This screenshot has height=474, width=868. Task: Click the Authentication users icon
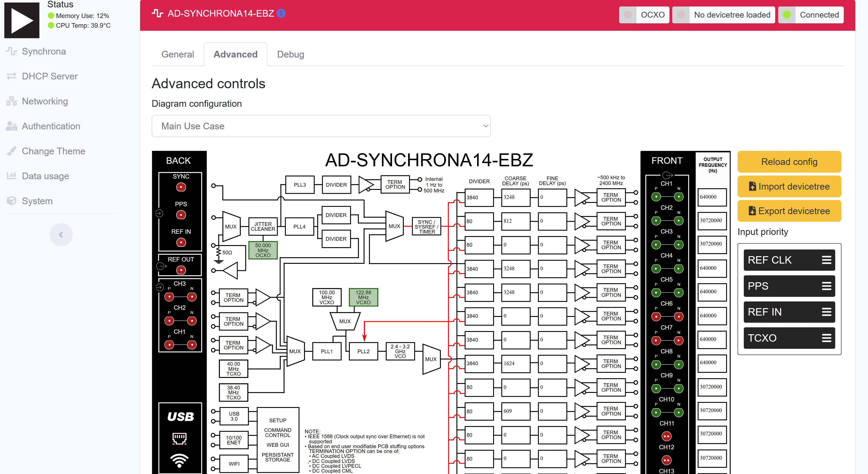[12, 126]
